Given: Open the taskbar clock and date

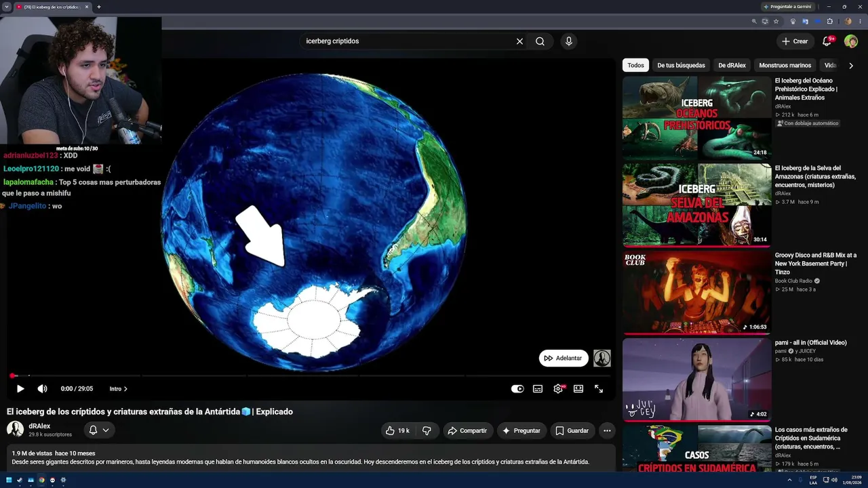Looking at the screenshot, I should (x=852, y=480).
